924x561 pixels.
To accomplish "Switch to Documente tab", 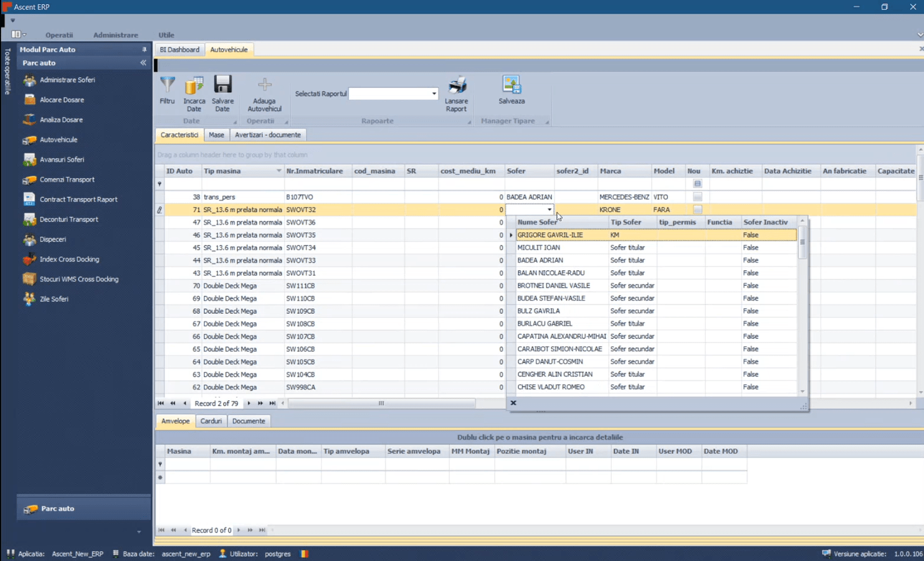I will pyautogui.click(x=249, y=422).
